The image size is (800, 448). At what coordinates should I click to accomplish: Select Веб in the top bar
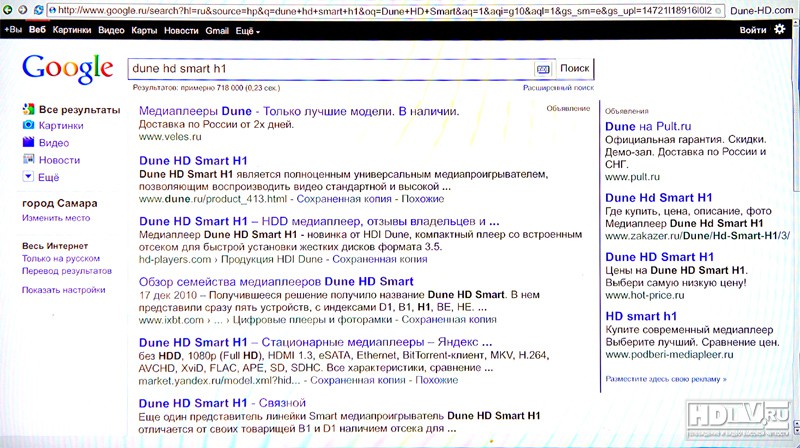pyautogui.click(x=37, y=30)
